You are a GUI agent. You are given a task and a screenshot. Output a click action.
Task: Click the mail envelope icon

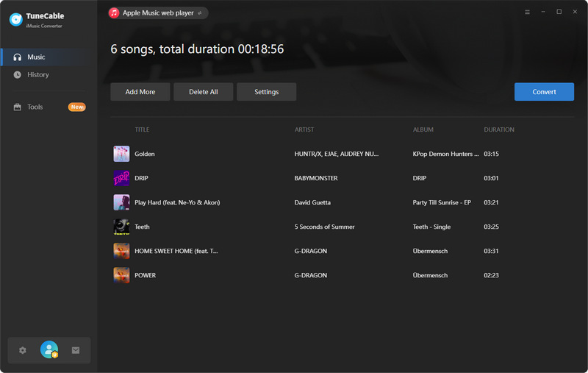(76, 350)
